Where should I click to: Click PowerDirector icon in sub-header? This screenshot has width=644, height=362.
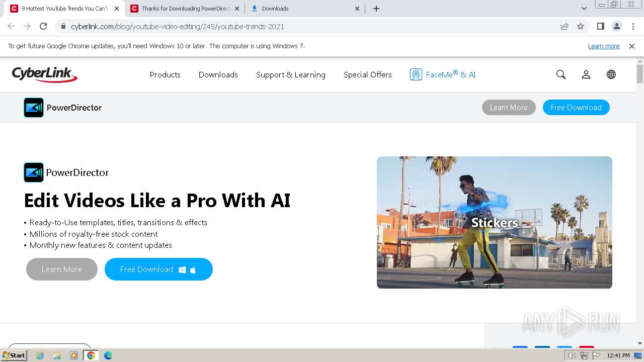(x=34, y=108)
